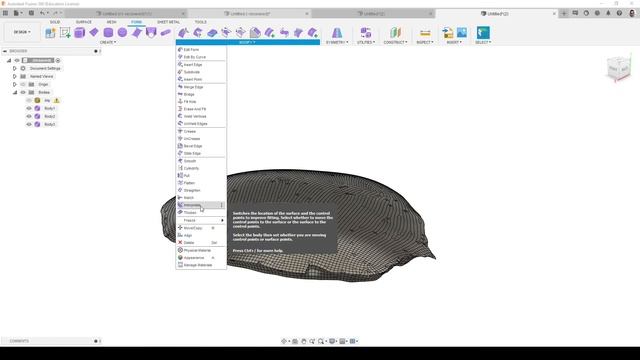Switch to the Solid tab
Viewport: 640px width, 360px height.
[x=55, y=22]
